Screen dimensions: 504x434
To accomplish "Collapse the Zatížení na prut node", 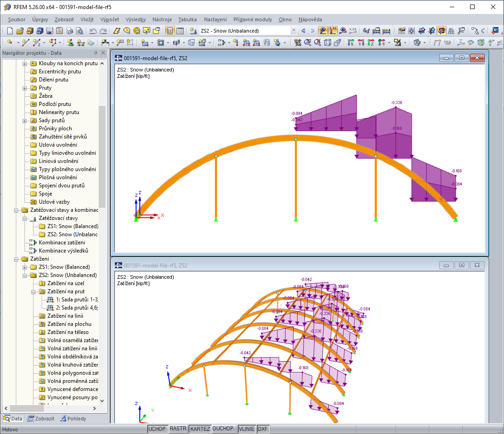I will [33, 292].
